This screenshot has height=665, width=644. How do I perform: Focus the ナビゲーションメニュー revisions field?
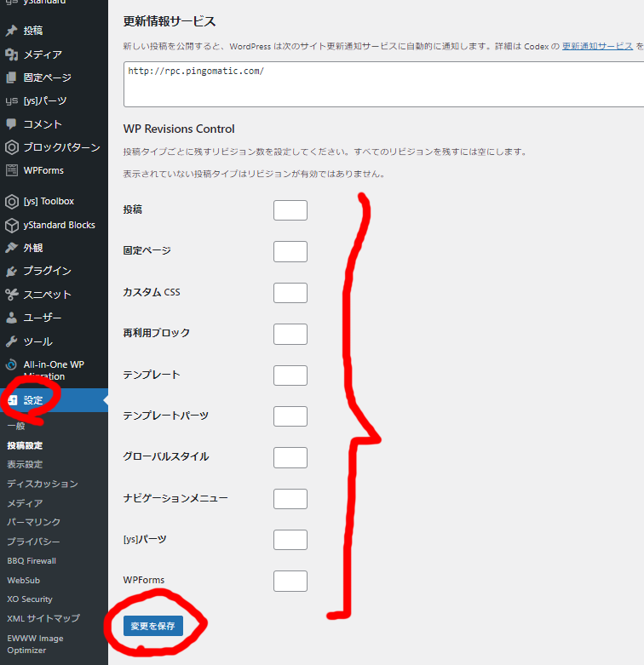[x=290, y=499]
